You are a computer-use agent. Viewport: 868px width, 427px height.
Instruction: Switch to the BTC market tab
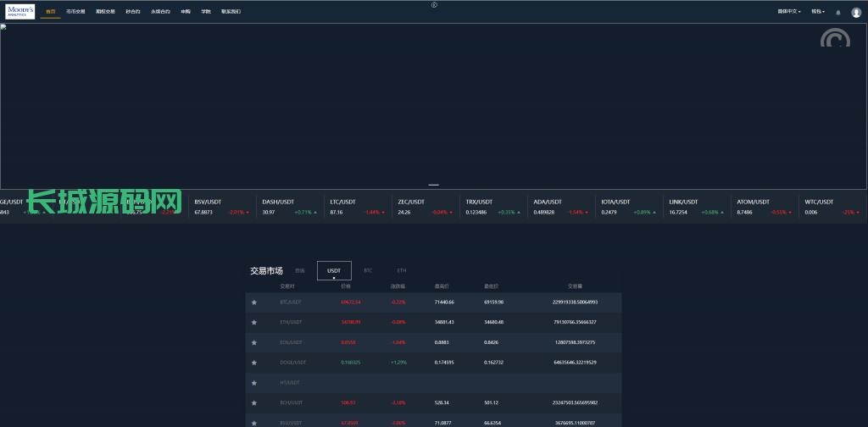click(368, 270)
